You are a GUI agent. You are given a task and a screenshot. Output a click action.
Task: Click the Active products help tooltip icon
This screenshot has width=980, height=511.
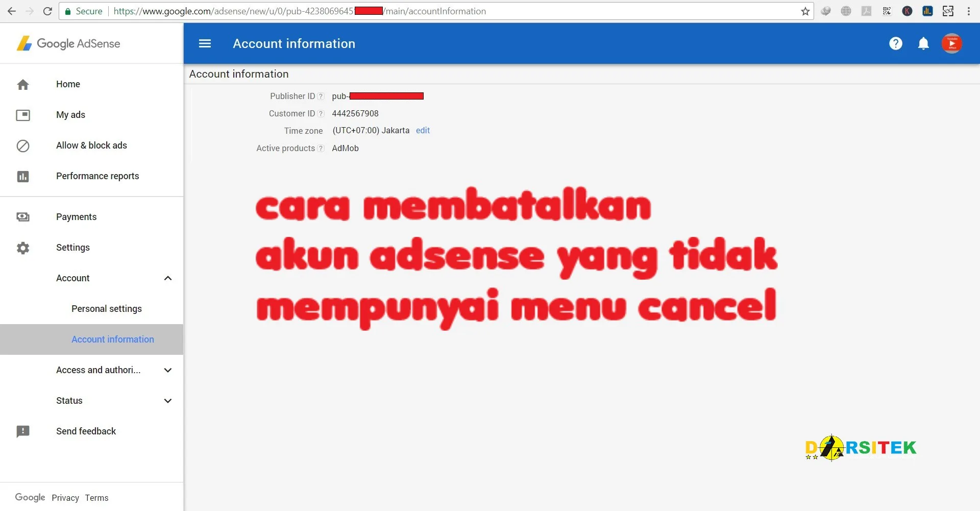(321, 148)
